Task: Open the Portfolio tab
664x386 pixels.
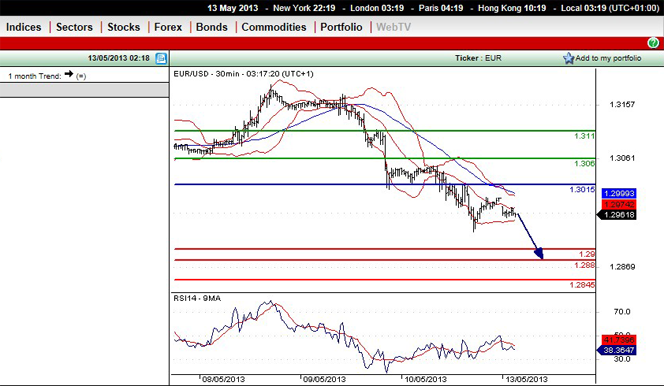Action: [341, 27]
